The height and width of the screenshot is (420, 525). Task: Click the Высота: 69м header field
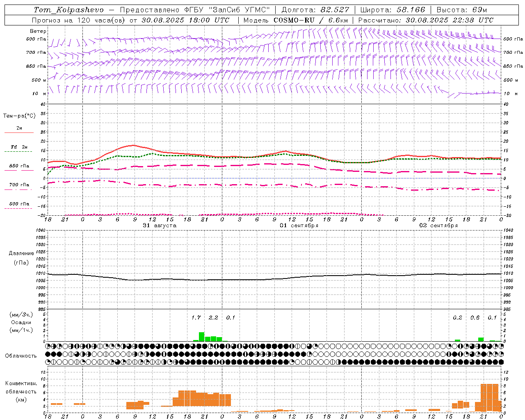pyautogui.click(x=462, y=10)
